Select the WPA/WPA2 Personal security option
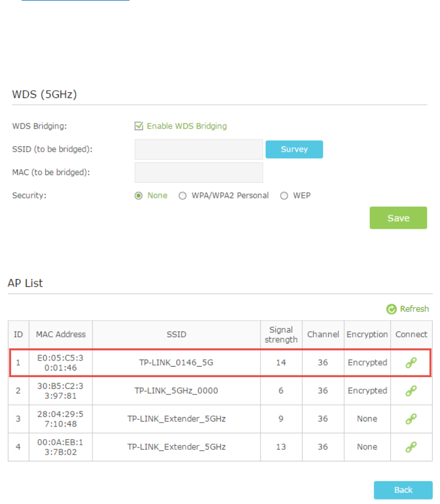Screen dimensions: 440x504 (183, 196)
